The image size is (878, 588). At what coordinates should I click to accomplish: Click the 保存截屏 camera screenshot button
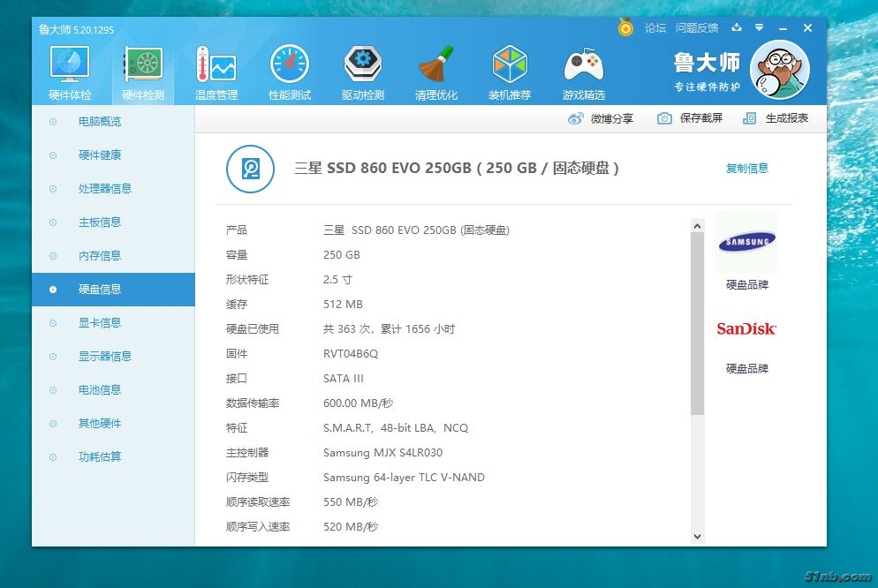coord(690,118)
